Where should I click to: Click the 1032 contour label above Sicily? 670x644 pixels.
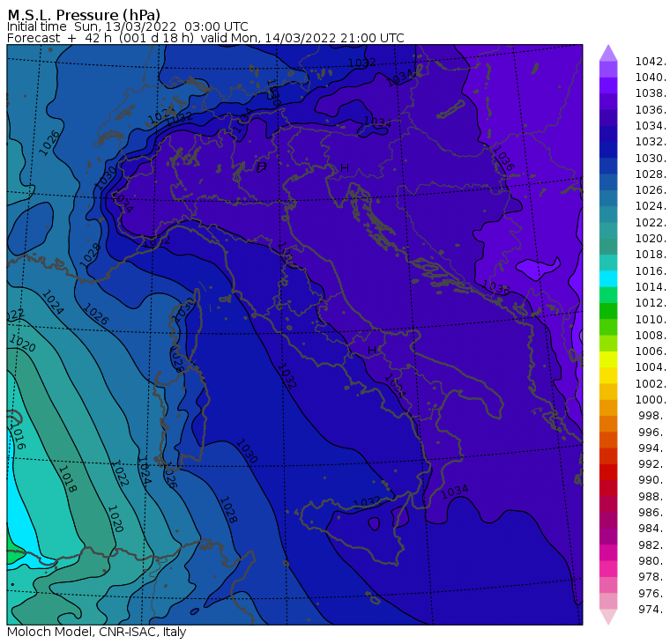(x=367, y=502)
